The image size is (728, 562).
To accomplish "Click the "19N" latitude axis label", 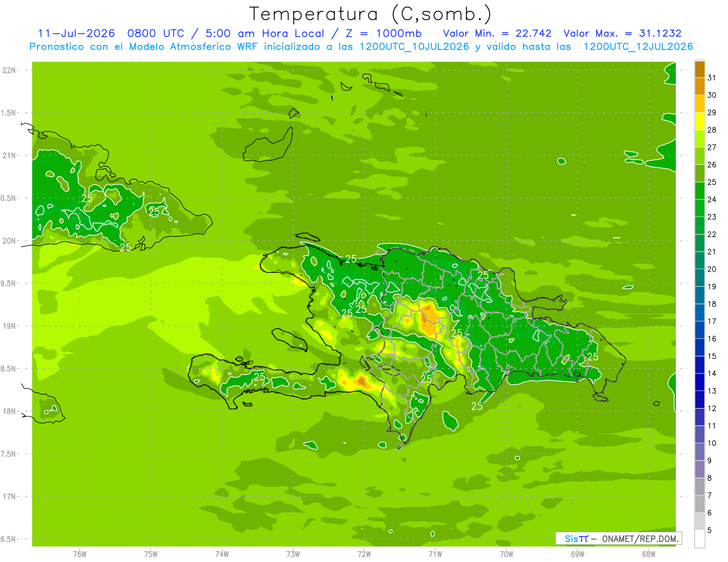I will (10, 326).
